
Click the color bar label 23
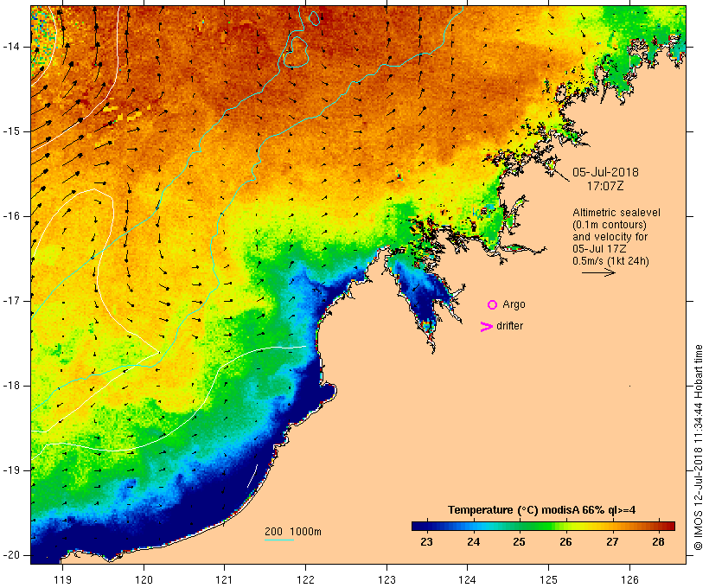point(426,542)
